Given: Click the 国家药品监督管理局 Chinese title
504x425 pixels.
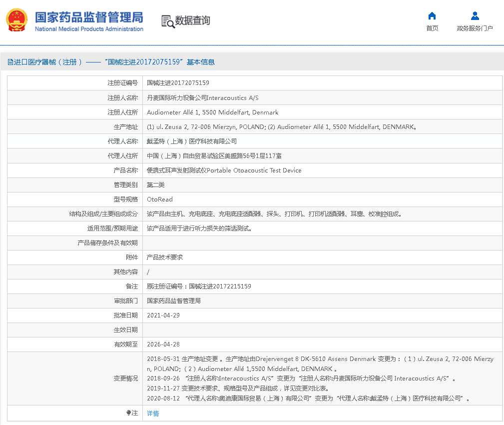Looking at the screenshot, I should pos(89,16).
